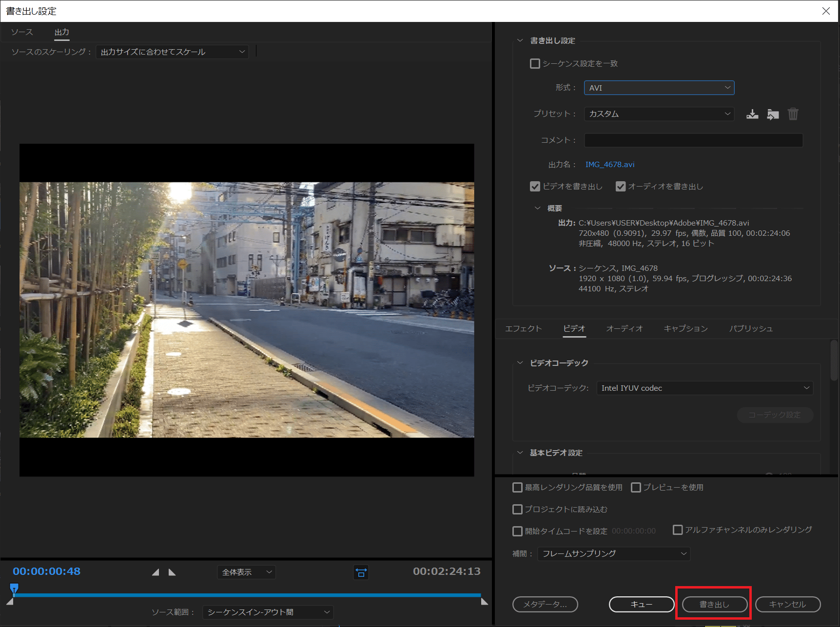This screenshot has height=627, width=840.
Task: Enable シーケンス設定を一致 checkbox
Action: tap(535, 64)
